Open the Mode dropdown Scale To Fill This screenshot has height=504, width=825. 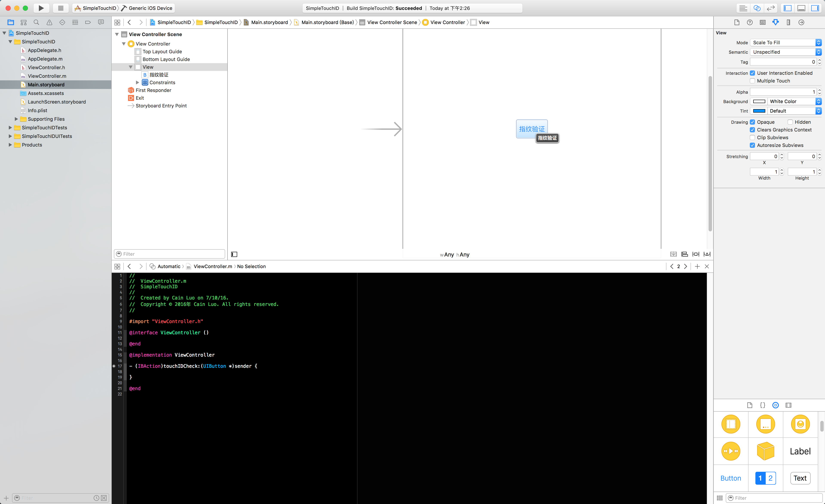point(785,43)
